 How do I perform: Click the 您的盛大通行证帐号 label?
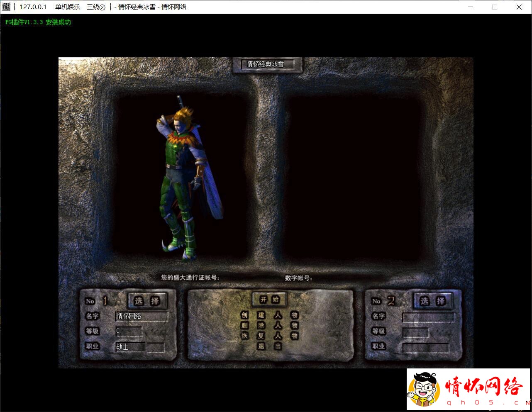[190, 277]
